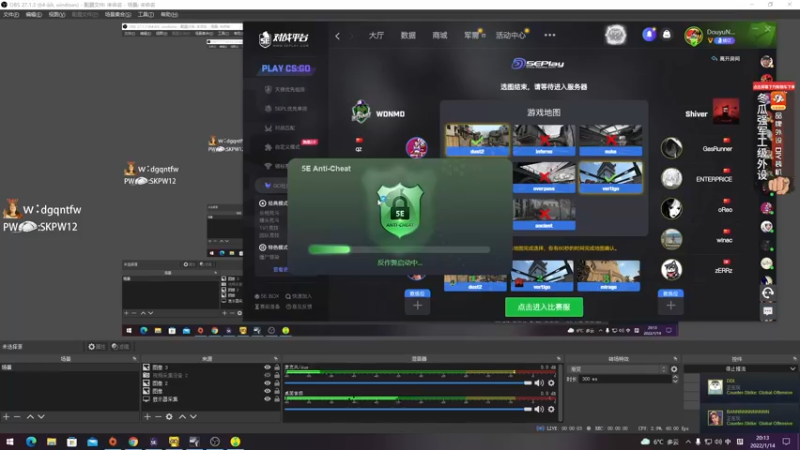Pop out the Scenes dock panel

click(x=134, y=359)
